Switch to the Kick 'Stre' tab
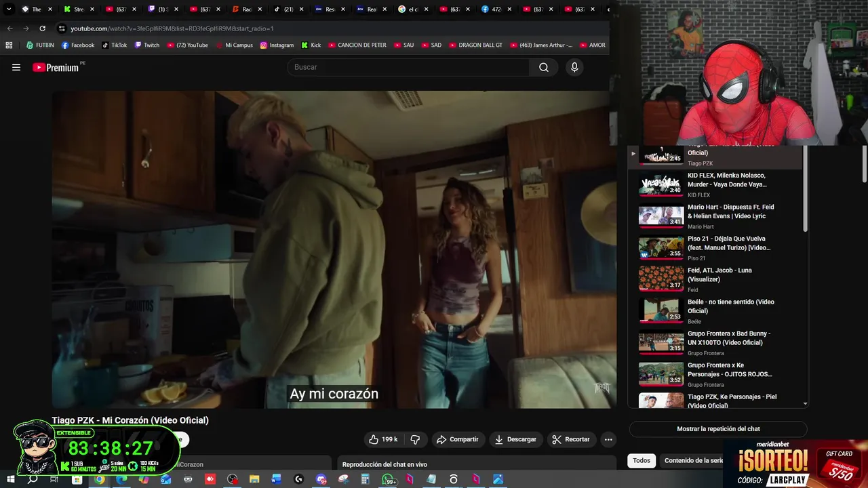The width and height of the screenshot is (868, 488). [x=79, y=9]
